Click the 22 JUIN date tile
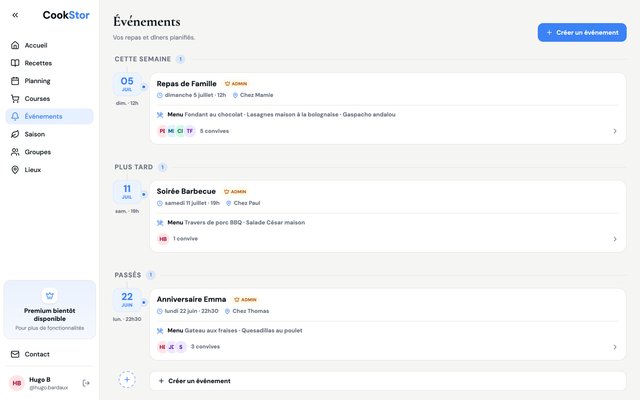The width and height of the screenshot is (640, 400). 127,300
